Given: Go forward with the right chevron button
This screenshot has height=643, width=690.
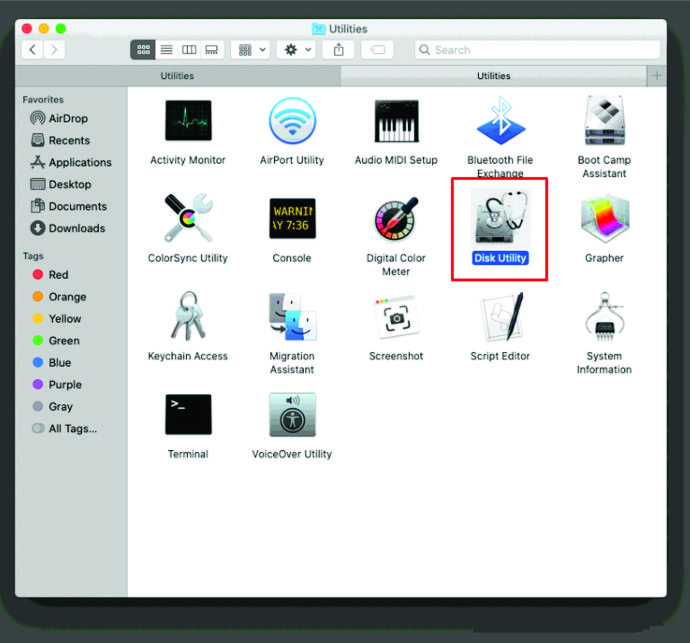Looking at the screenshot, I should point(54,50).
